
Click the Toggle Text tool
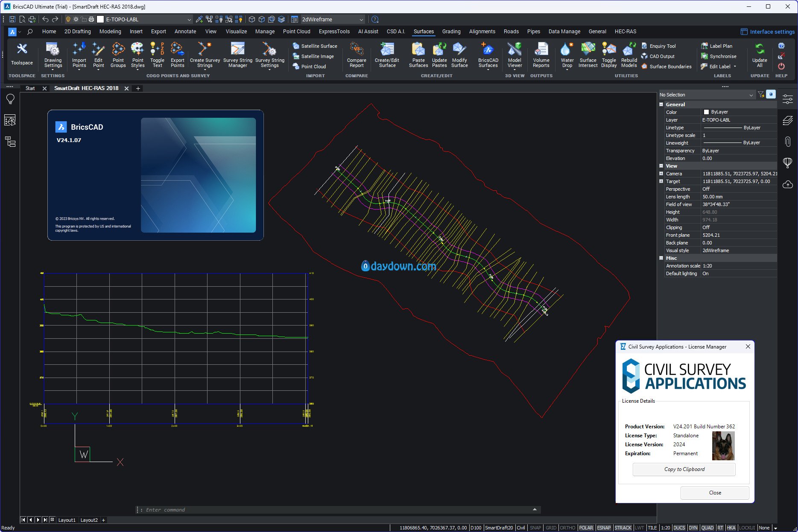[157, 55]
